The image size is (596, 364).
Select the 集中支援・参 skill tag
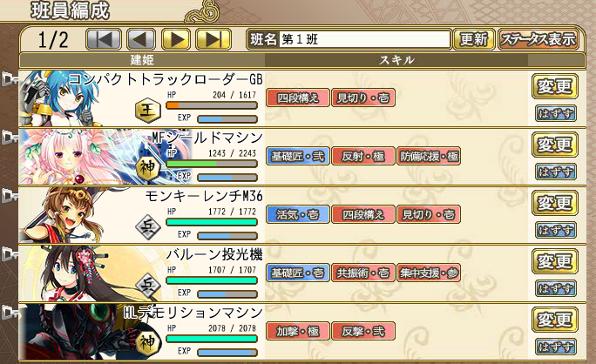(429, 273)
